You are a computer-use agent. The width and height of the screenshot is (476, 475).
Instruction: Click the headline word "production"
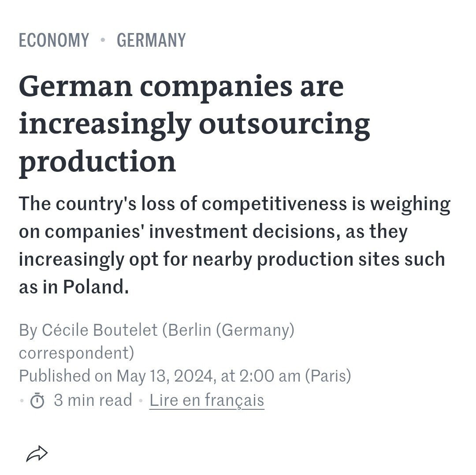pyautogui.click(x=97, y=161)
